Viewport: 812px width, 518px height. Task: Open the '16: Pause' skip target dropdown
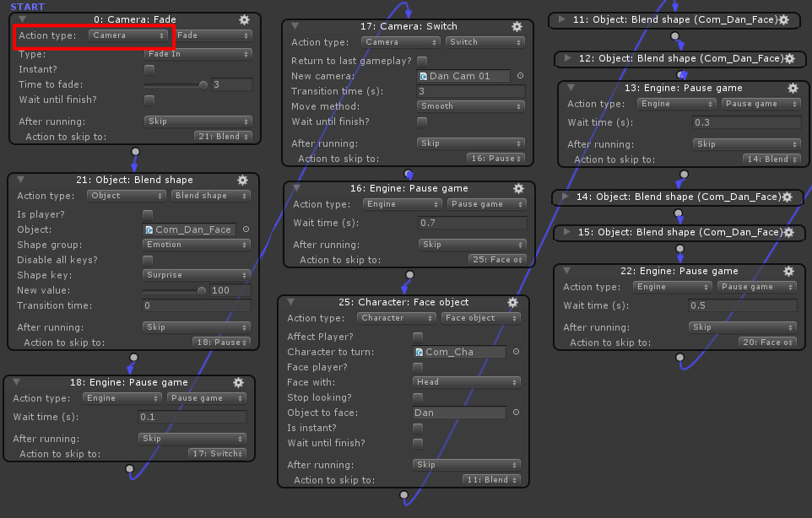click(496, 159)
